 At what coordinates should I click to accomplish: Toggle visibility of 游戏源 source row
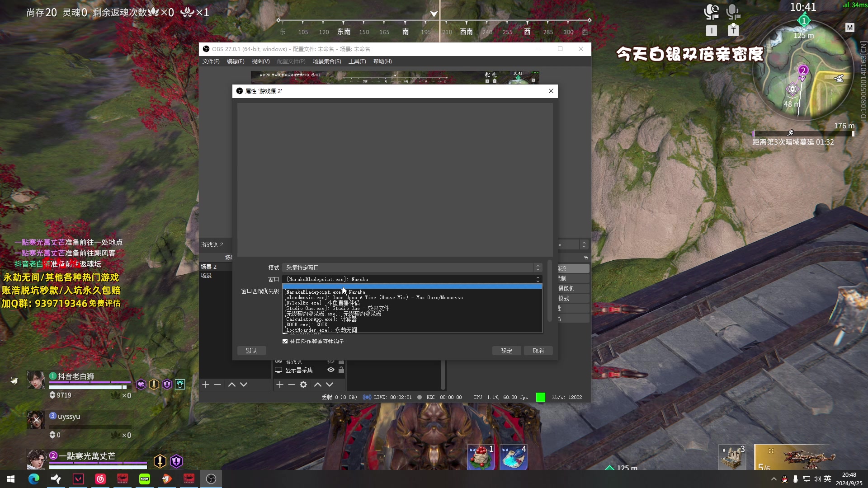pyautogui.click(x=331, y=362)
